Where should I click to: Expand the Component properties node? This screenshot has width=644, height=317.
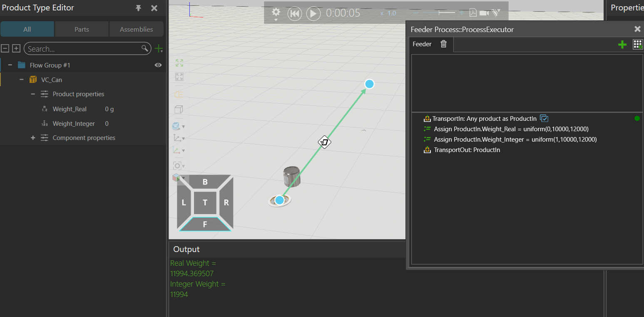click(x=33, y=138)
